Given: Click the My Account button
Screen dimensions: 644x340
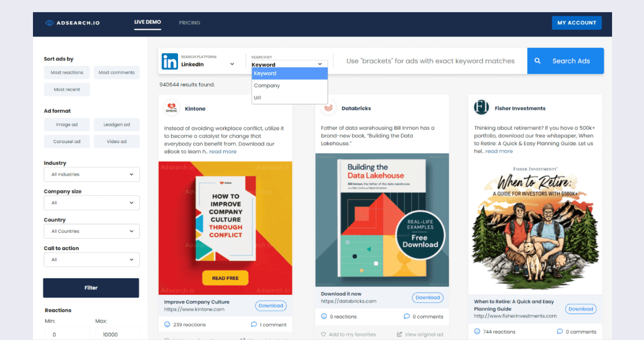Looking at the screenshot, I should [x=577, y=23].
